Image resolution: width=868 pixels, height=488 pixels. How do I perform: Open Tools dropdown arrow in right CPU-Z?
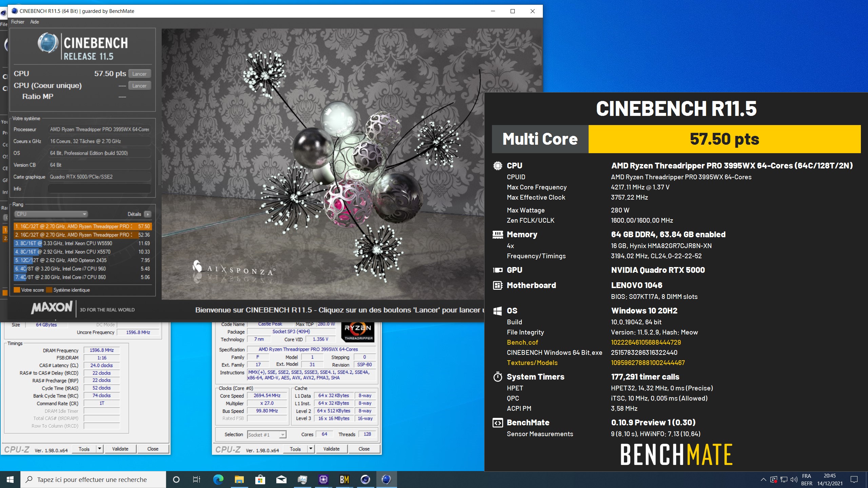(311, 449)
